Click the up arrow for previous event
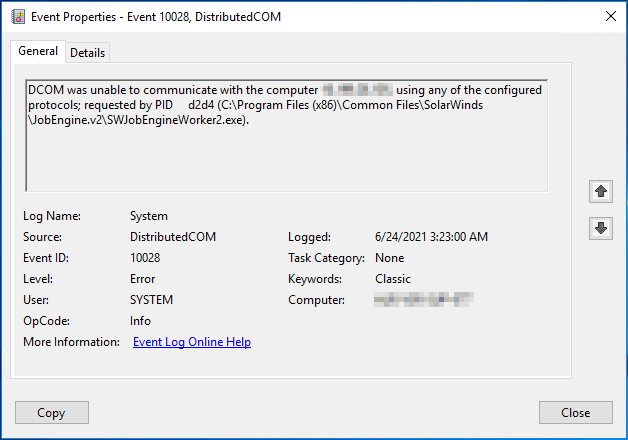This screenshot has width=628, height=440. point(601,190)
